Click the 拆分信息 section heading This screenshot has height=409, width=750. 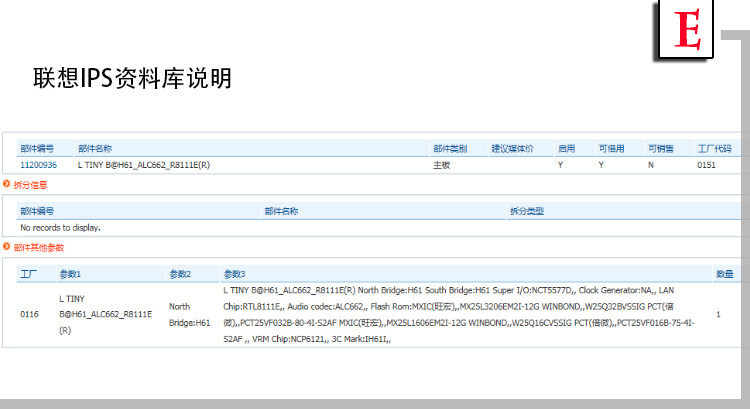coord(30,185)
